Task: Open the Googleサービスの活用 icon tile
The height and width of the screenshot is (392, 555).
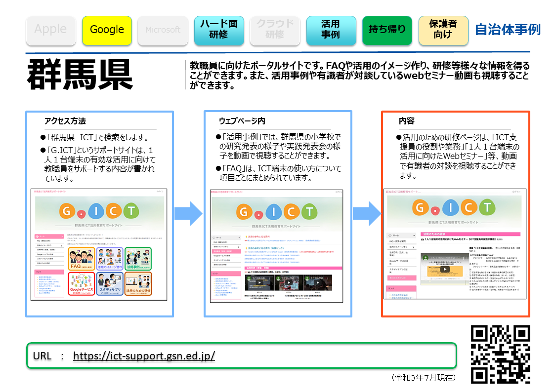Action: pos(82,283)
